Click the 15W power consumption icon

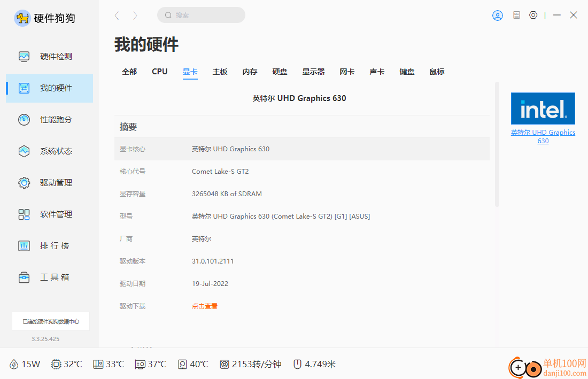coord(14,365)
